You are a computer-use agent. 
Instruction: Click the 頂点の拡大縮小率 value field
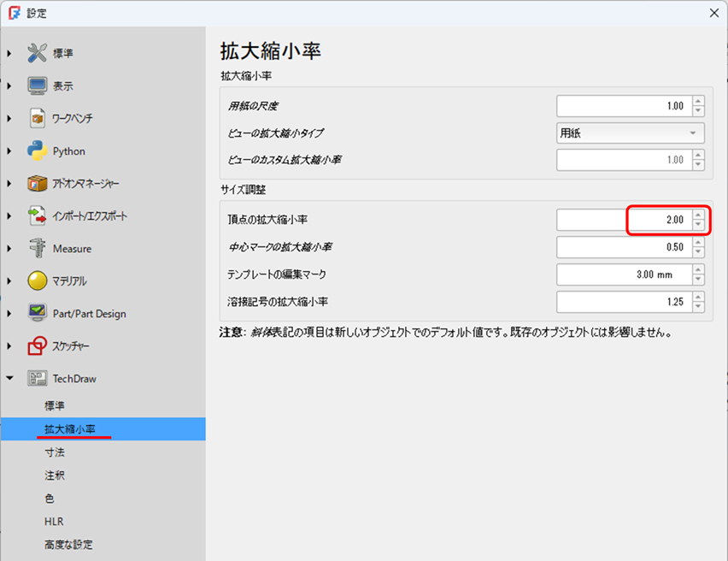coord(624,220)
